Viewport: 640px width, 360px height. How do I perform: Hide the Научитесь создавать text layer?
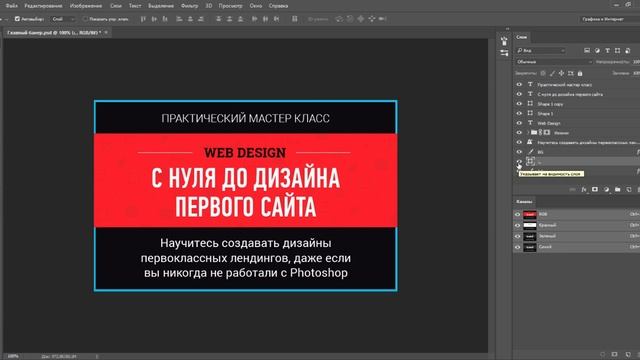(x=519, y=142)
